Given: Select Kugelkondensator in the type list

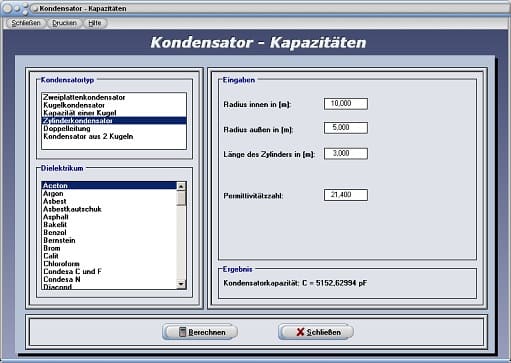Looking at the screenshot, I should 114,105.
